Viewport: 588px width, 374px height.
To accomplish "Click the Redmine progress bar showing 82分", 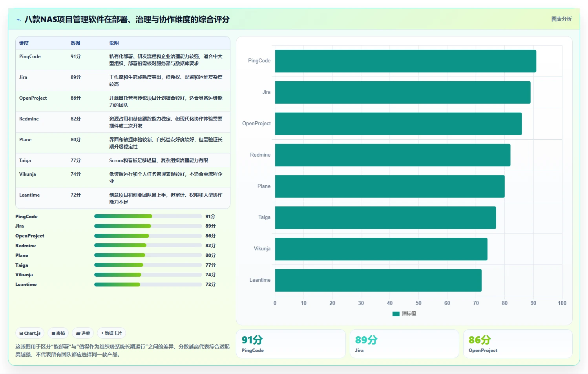I will [148, 245].
